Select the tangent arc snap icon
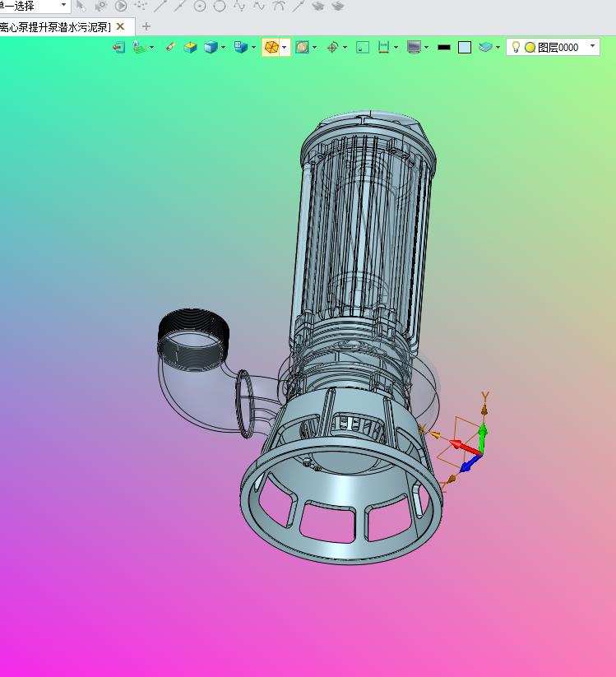The image size is (616, 677). [279, 6]
